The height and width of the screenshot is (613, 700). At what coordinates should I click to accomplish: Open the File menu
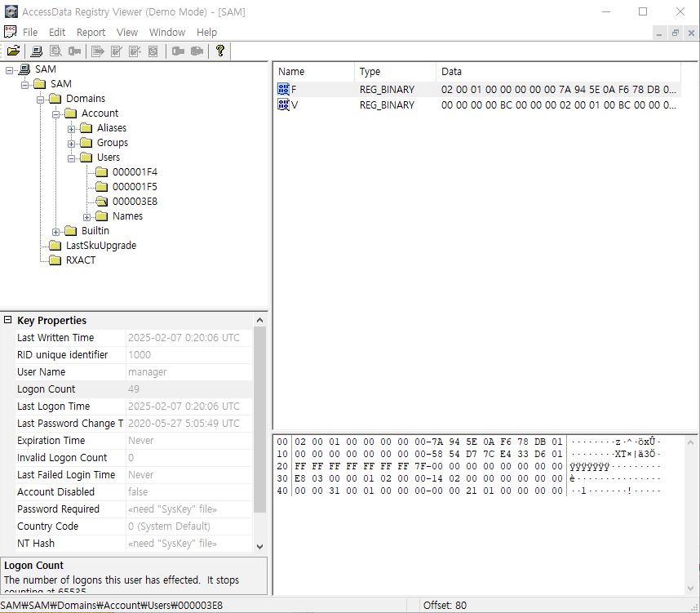[x=30, y=32]
